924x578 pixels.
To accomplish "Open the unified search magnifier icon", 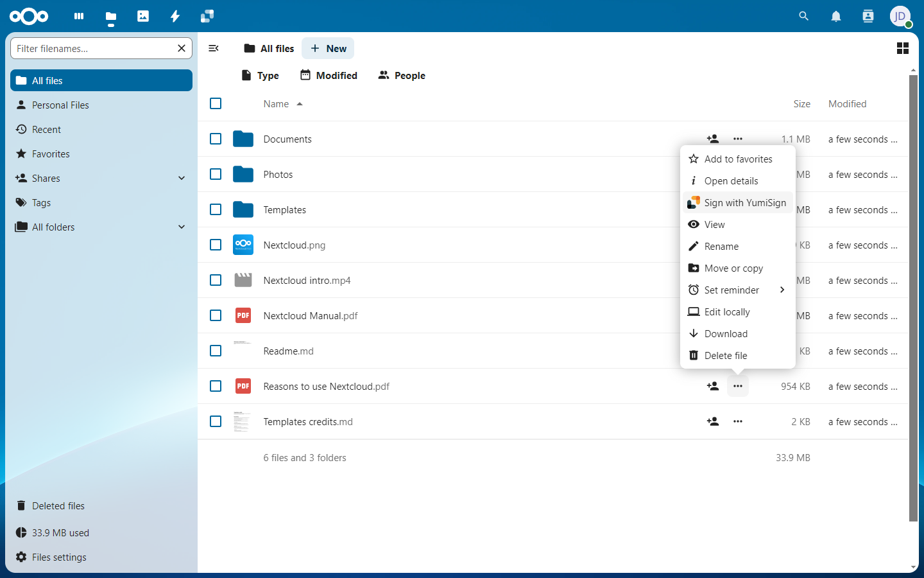I will (804, 16).
